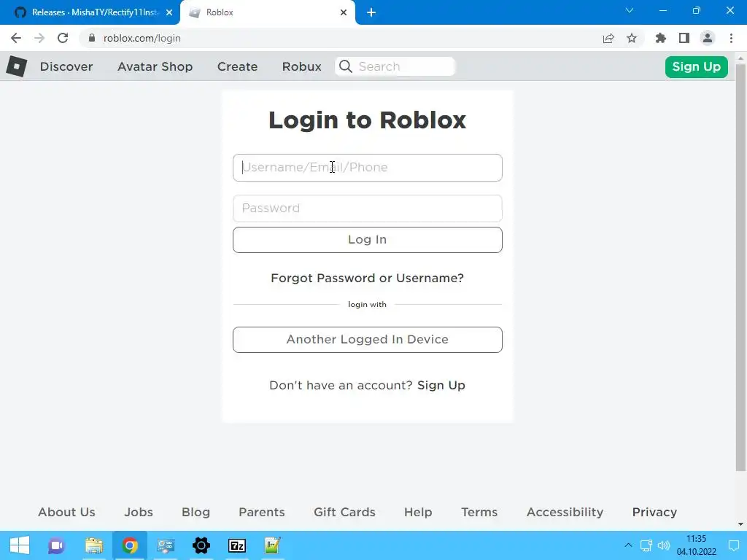The width and height of the screenshot is (747, 560).
Task: Reload the page with refresh icon
Action: coord(63,38)
